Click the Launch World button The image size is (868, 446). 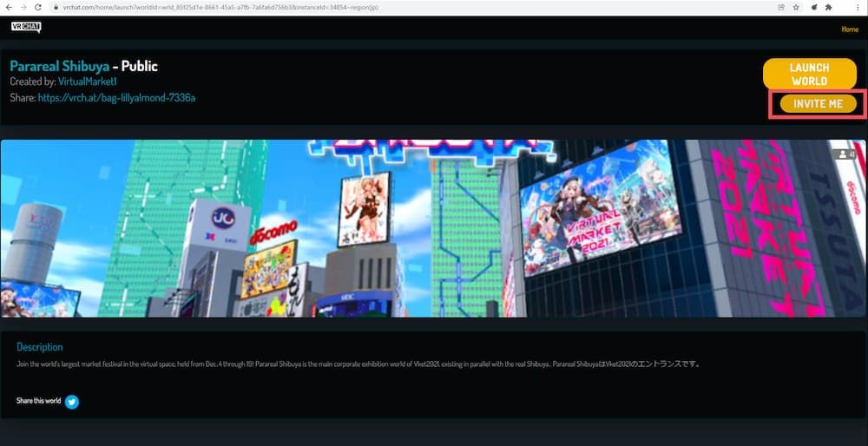809,74
